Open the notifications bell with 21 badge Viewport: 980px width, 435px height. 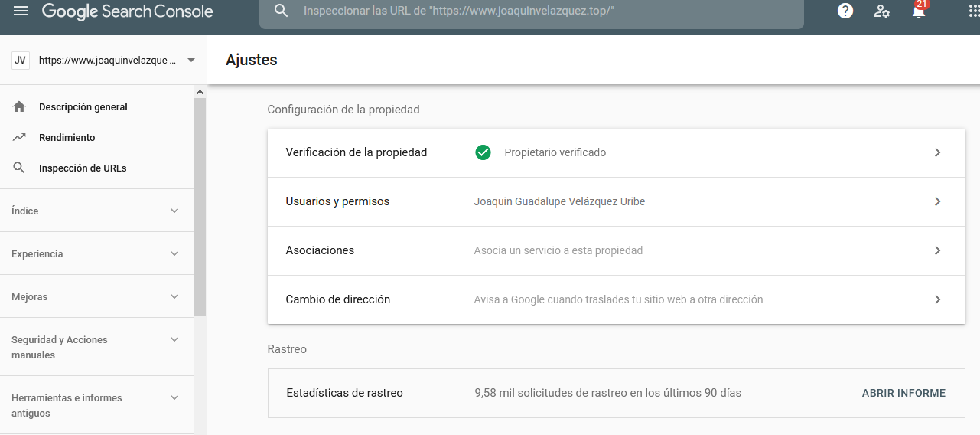pyautogui.click(x=919, y=10)
